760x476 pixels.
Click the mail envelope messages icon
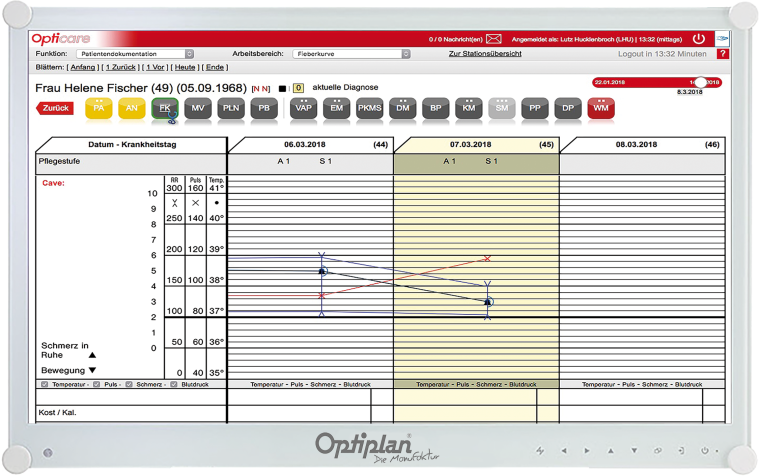[493, 39]
